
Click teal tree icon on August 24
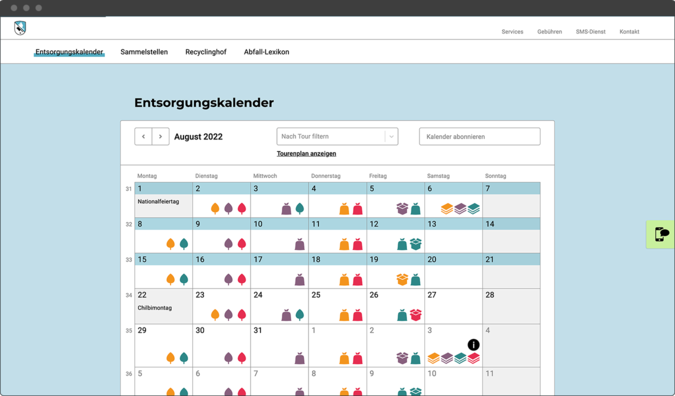click(x=300, y=315)
